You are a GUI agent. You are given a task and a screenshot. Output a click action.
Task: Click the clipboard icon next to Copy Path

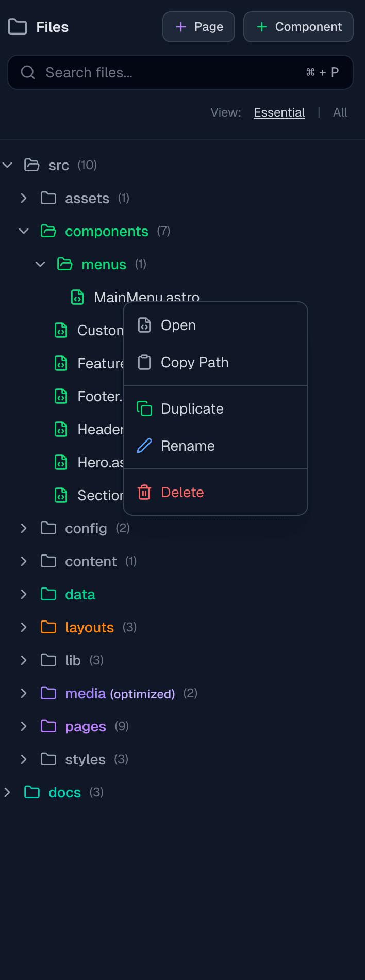pyautogui.click(x=144, y=362)
